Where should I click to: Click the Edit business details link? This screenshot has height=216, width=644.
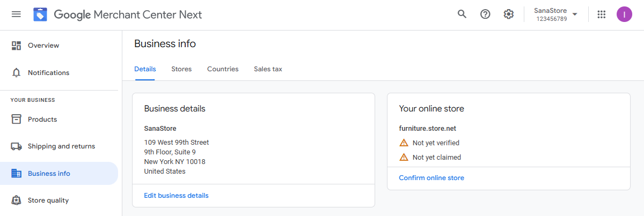click(x=176, y=196)
